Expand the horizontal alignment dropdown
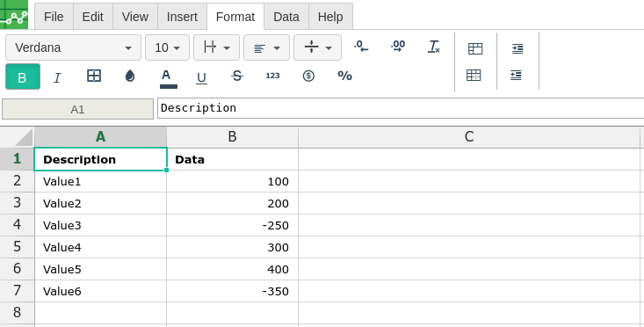Image resolution: width=644 pixels, height=327 pixels. (x=266, y=47)
